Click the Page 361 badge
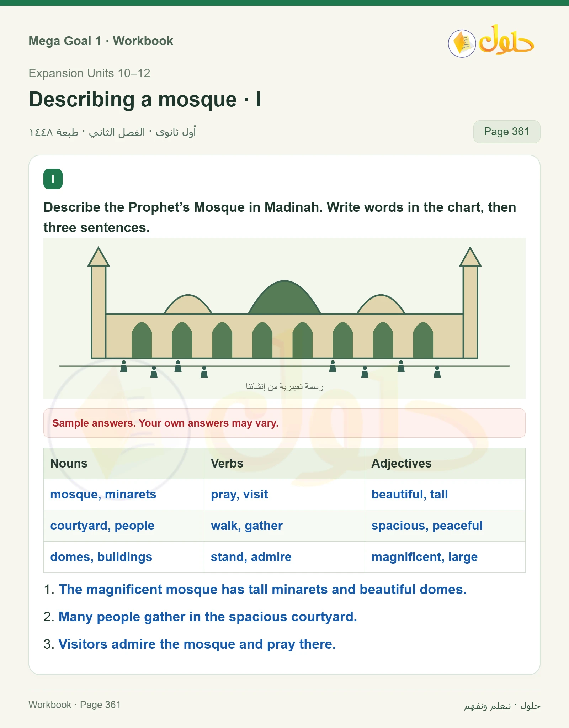The width and height of the screenshot is (569, 728). (506, 132)
